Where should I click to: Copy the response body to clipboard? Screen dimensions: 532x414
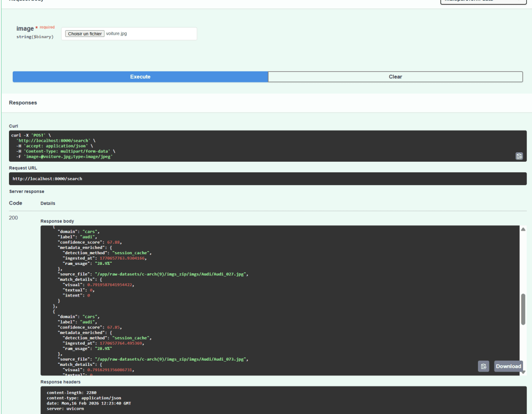(483, 366)
